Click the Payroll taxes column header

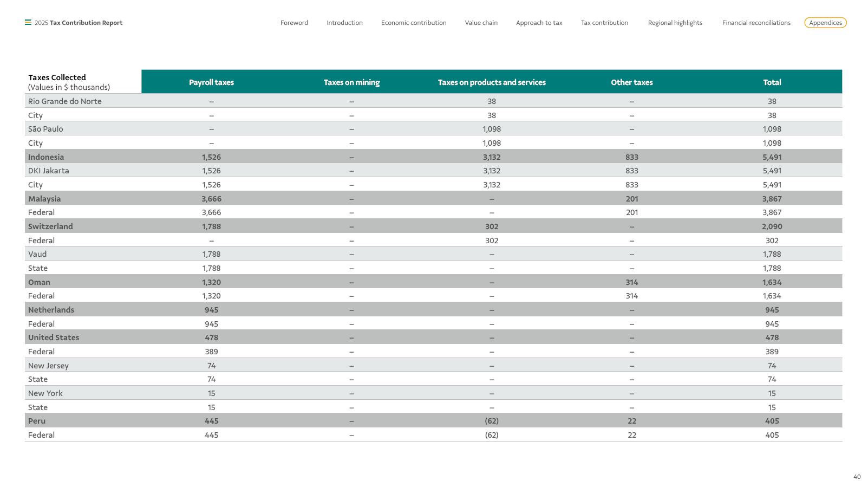pos(211,82)
